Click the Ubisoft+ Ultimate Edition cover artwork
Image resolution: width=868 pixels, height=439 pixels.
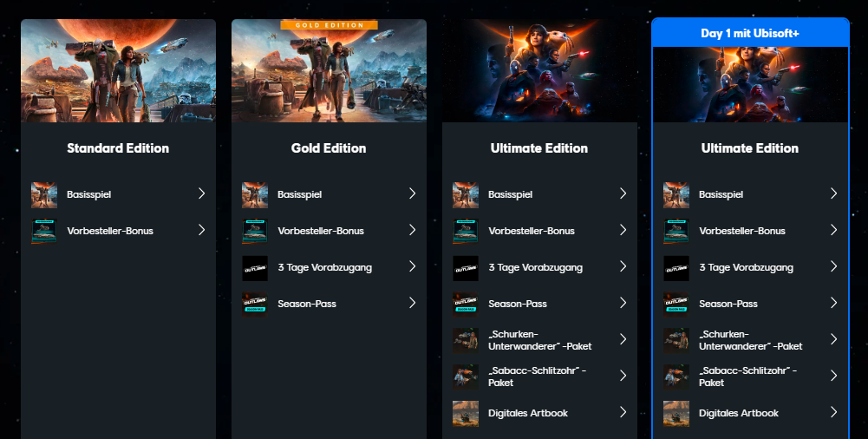[750, 85]
